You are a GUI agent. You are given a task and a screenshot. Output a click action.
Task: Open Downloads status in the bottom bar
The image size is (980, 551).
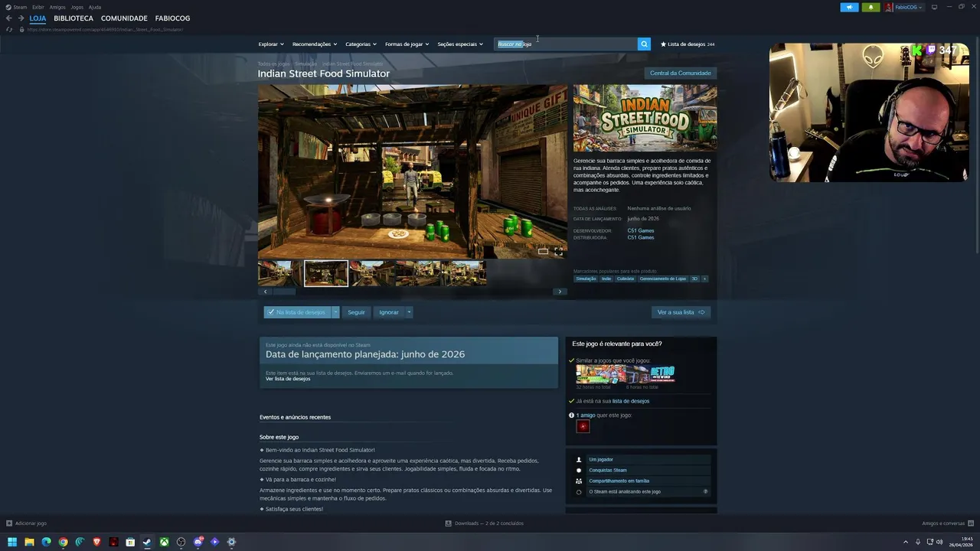(485, 523)
